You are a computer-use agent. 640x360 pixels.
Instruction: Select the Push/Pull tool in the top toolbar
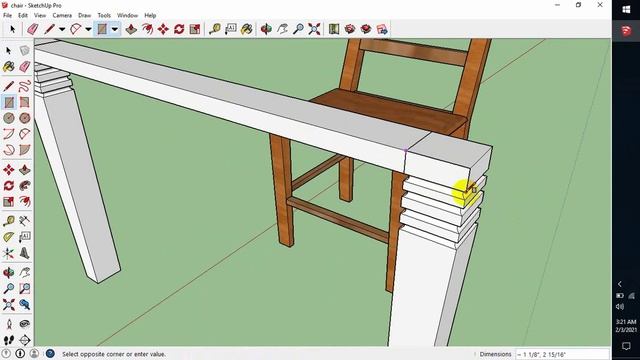coord(131,29)
